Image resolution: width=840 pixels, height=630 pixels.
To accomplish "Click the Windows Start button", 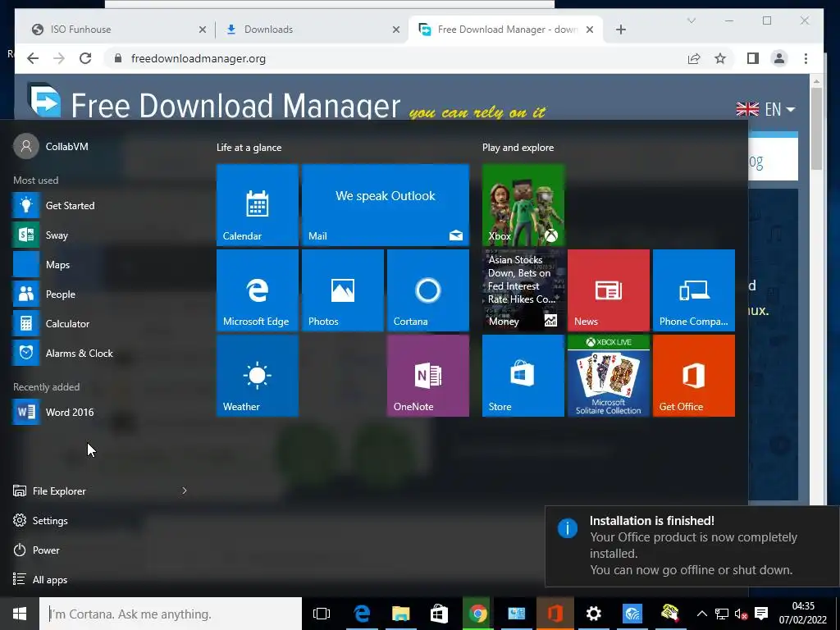I will tap(20, 614).
